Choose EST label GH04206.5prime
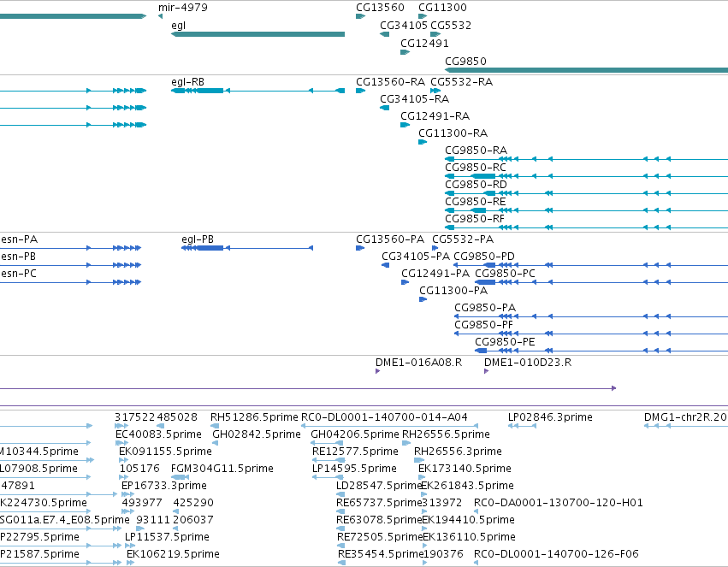The image size is (728, 567). click(x=355, y=434)
